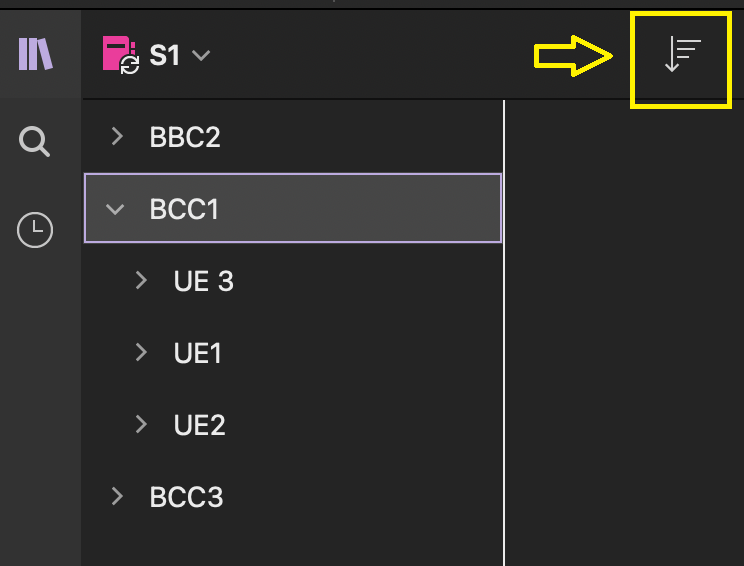Viewport: 744px width, 566px height.
Task: Open the sort sections icon
Action: 682,56
